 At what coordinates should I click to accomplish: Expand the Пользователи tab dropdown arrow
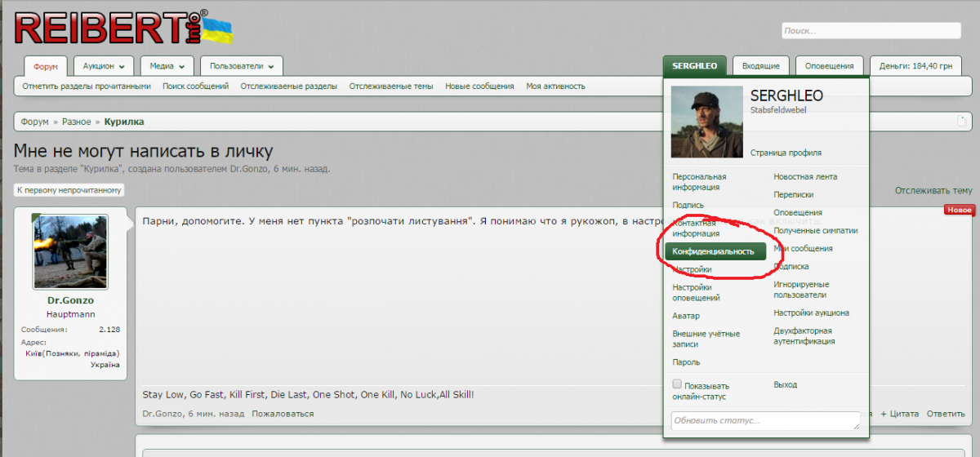pos(270,67)
